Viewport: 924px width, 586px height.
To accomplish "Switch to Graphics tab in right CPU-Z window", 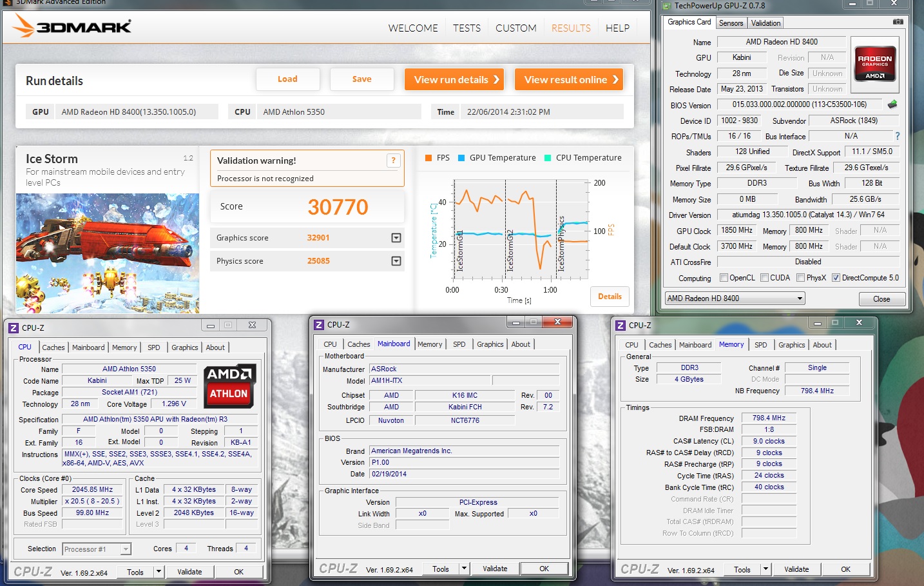I will point(791,345).
